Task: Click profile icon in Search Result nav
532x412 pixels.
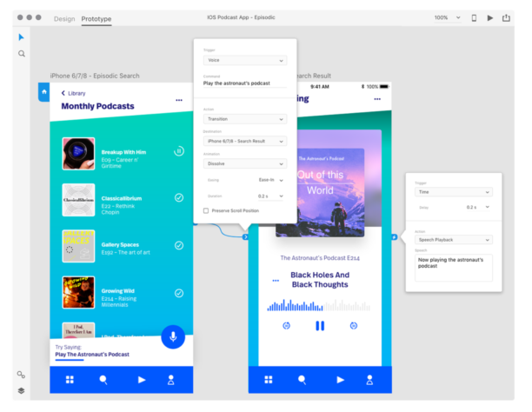Action: (369, 380)
